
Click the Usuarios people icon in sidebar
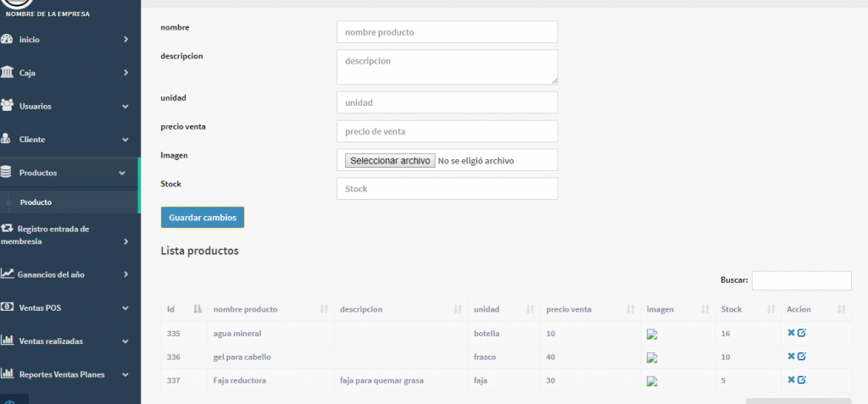[8, 106]
